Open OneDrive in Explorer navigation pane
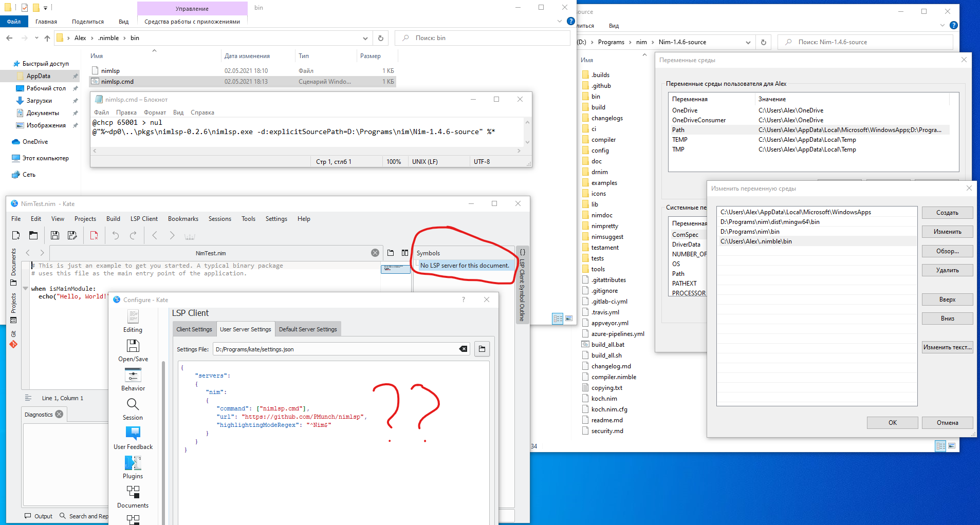The height and width of the screenshot is (525, 980). pos(35,142)
